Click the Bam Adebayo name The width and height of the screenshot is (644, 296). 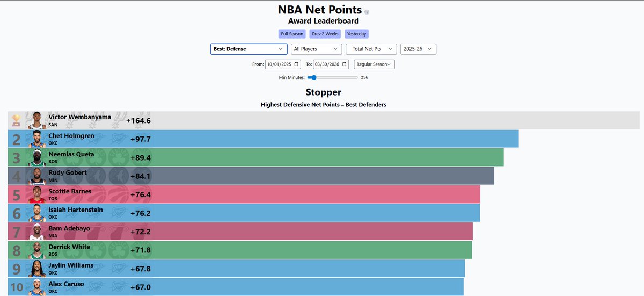coord(69,228)
